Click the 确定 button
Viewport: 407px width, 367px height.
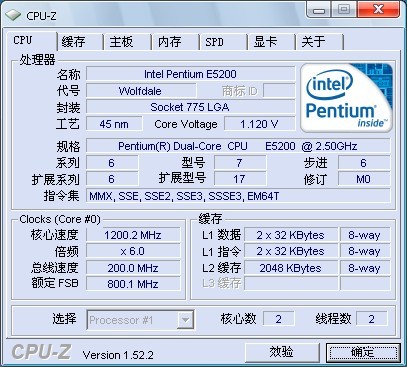[363, 352]
